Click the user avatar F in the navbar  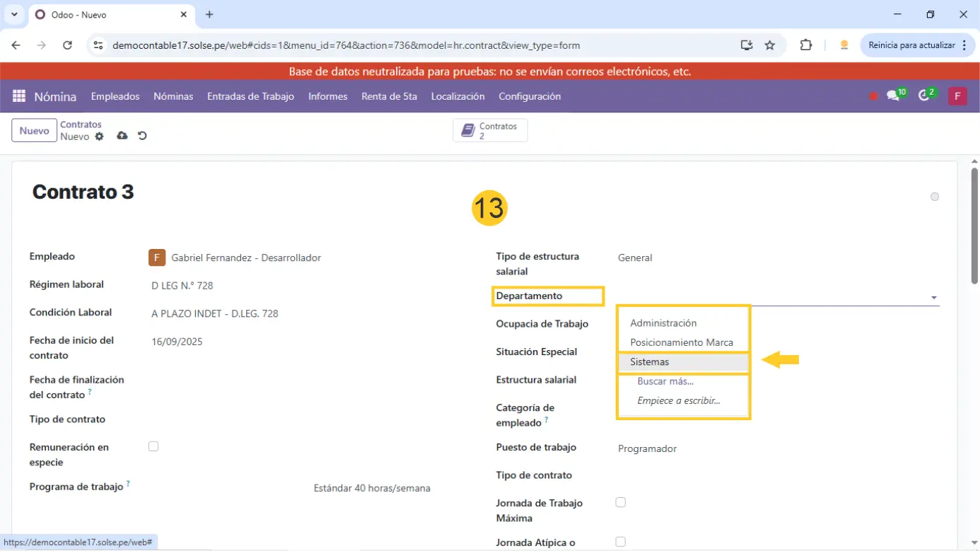point(957,96)
